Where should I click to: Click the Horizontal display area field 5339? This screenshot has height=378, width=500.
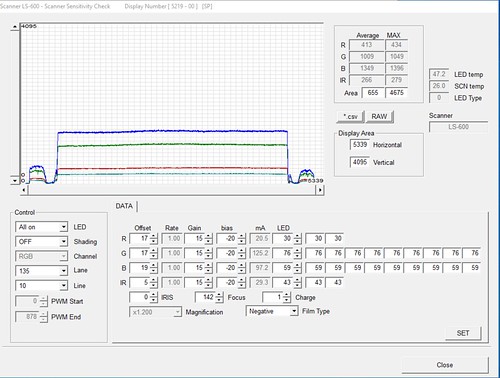click(360, 145)
